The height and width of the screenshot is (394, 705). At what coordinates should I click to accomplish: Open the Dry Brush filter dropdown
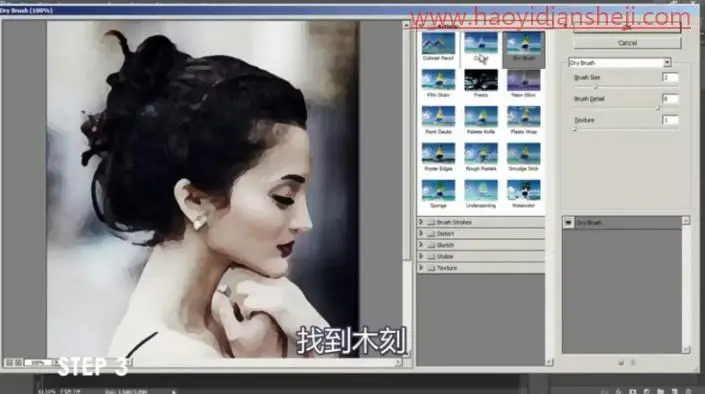620,63
